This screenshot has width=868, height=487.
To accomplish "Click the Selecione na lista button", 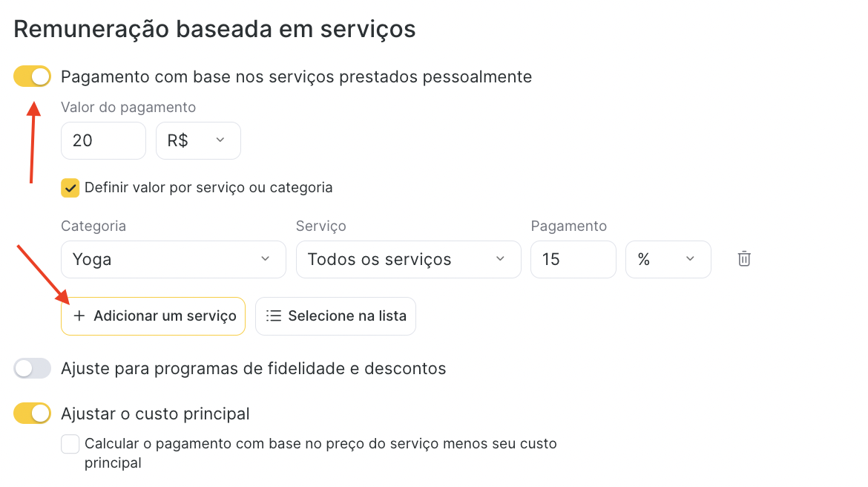I will [335, 316].
